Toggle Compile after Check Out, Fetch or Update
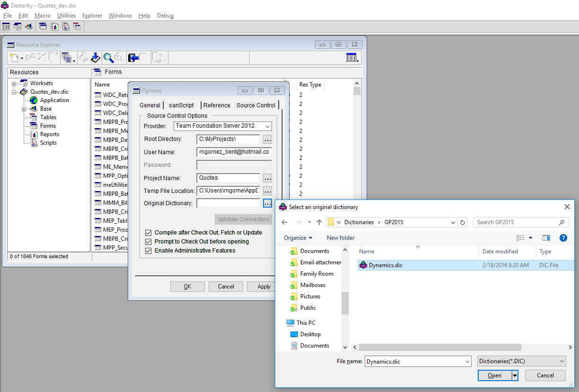 (149, 233)
